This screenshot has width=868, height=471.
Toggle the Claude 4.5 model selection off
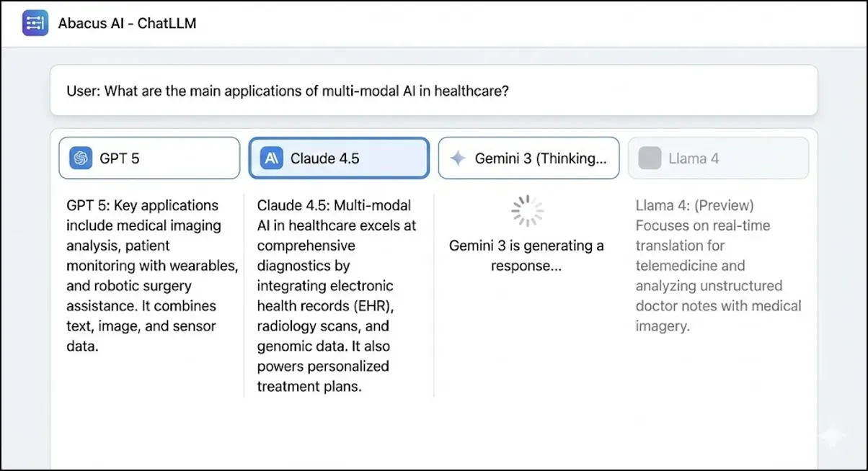coord(338,157)
